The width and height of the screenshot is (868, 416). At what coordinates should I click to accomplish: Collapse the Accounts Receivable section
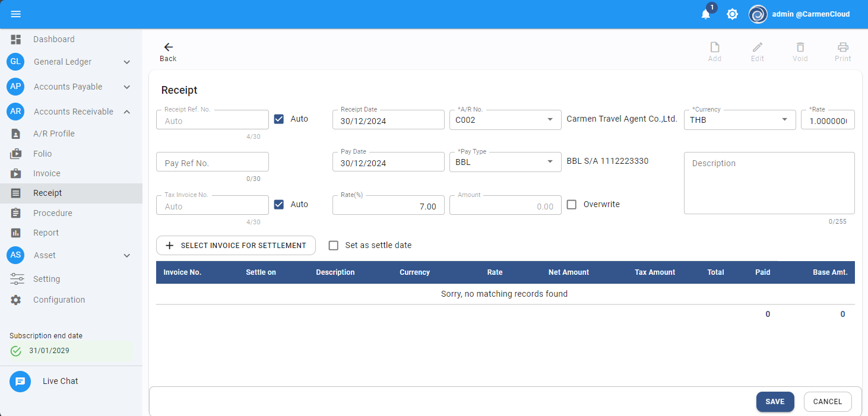(x=126, y=112)
